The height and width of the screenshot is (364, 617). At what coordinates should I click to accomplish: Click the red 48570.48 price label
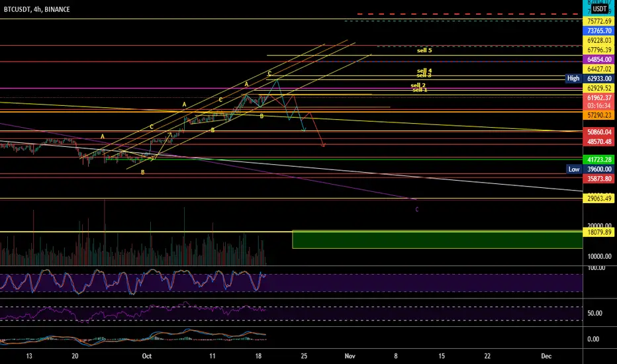[x=599, y=142]
